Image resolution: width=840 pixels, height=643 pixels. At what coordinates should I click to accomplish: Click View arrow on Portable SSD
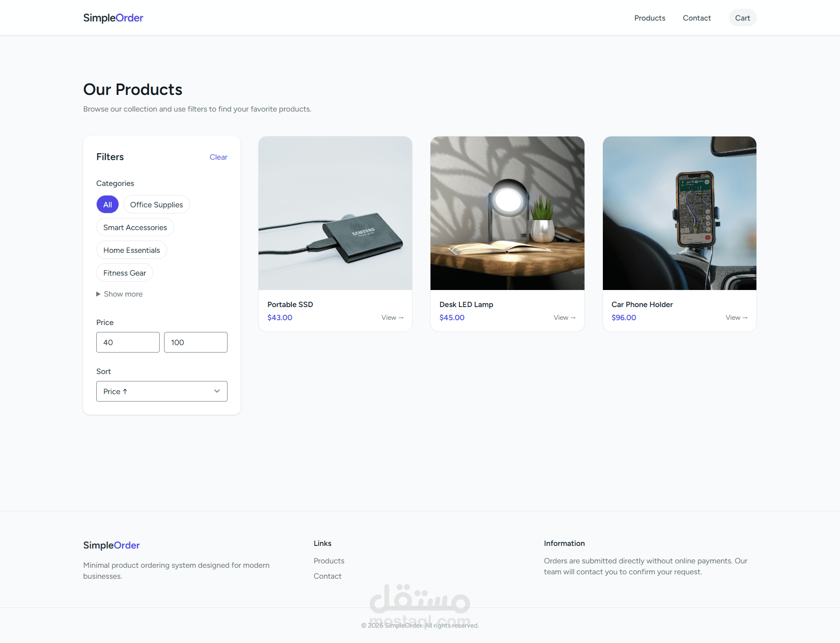(x=392, y=318)
